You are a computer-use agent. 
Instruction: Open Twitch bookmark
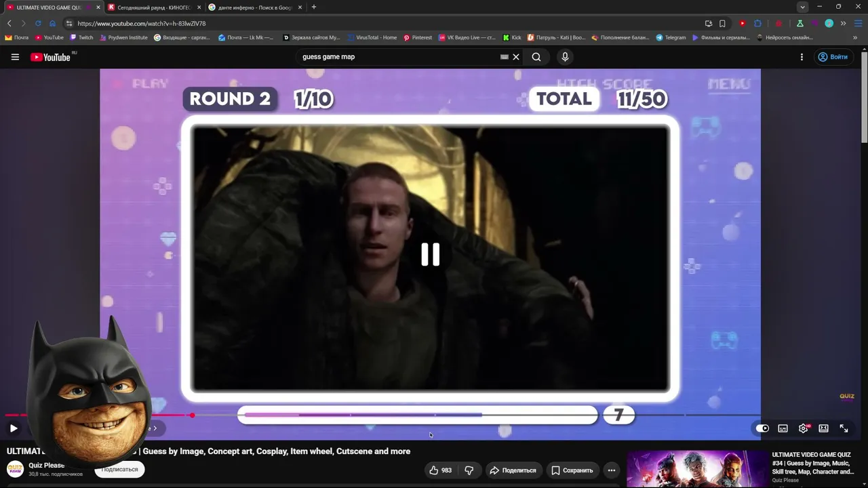click(81, 38)
